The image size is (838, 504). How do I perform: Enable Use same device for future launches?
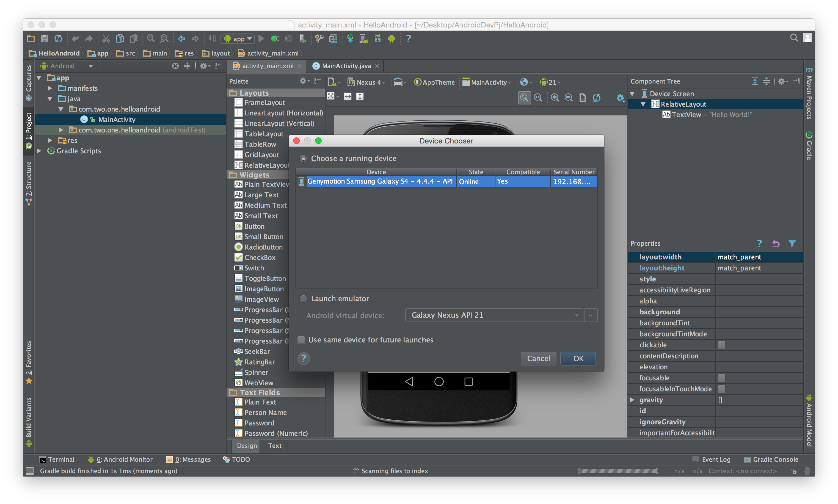coord(301,340)
